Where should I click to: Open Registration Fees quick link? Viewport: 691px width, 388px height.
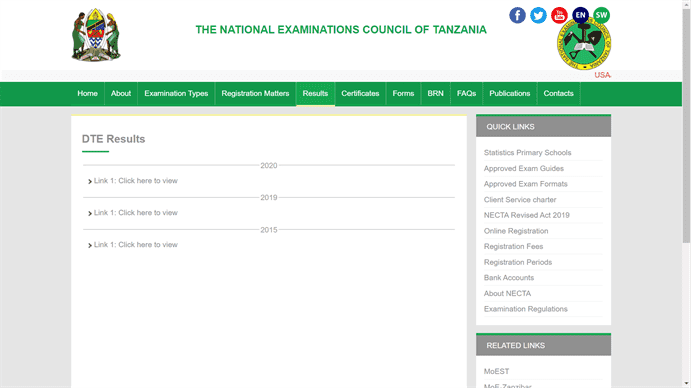(513, 246)
